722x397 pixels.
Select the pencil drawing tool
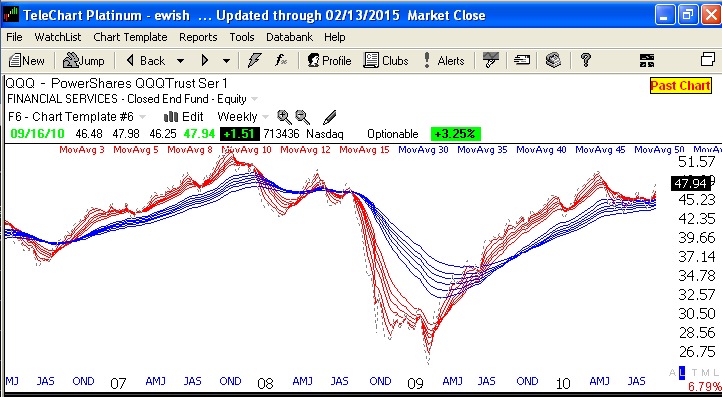pyautogui.click(x=330, y=117)
